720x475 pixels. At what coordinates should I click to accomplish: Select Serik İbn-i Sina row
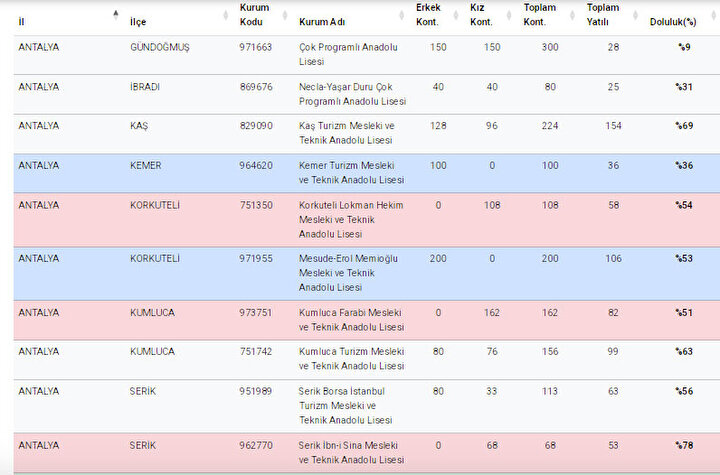[x=367, y=453]
